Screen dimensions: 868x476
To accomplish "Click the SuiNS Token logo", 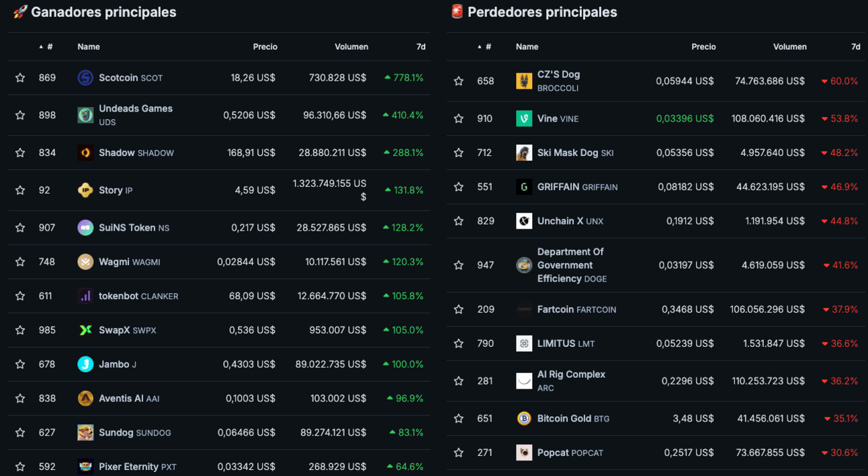I will (85, 228).
